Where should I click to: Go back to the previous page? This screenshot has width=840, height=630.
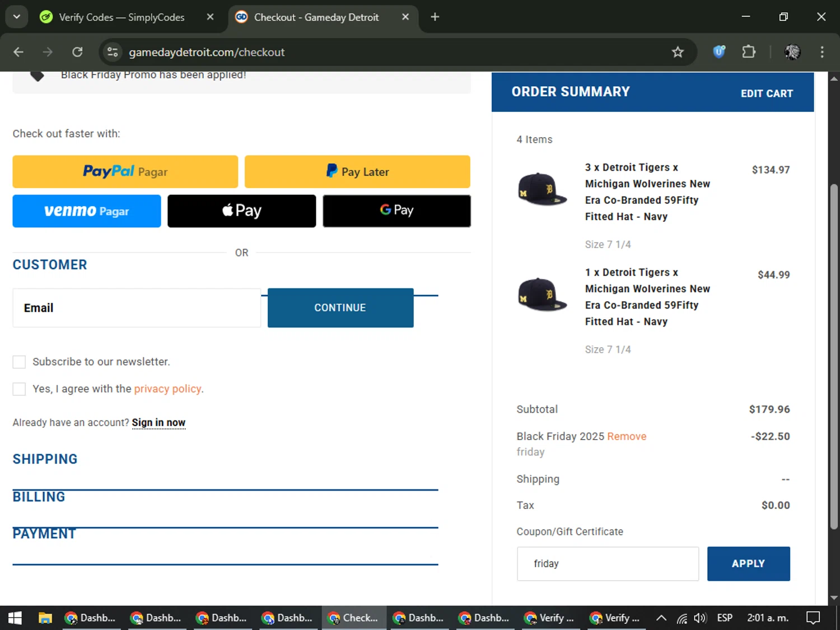[x=18, y=52]
